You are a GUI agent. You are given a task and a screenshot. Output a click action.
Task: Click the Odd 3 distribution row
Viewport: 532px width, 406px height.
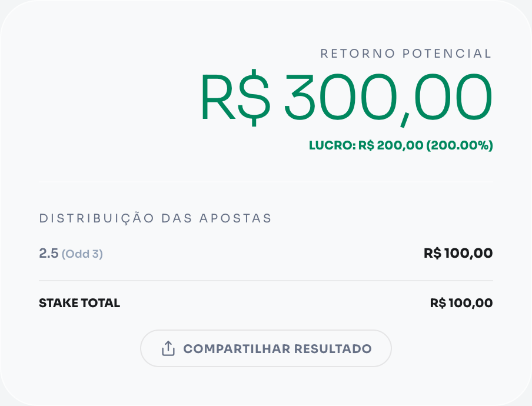pos(266,253)
